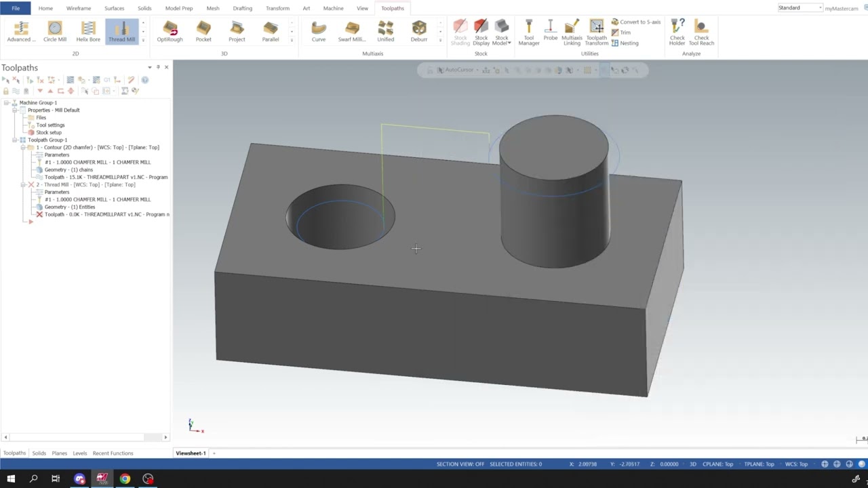Select Geometry - (1) chains item

[x=68, y=169]
